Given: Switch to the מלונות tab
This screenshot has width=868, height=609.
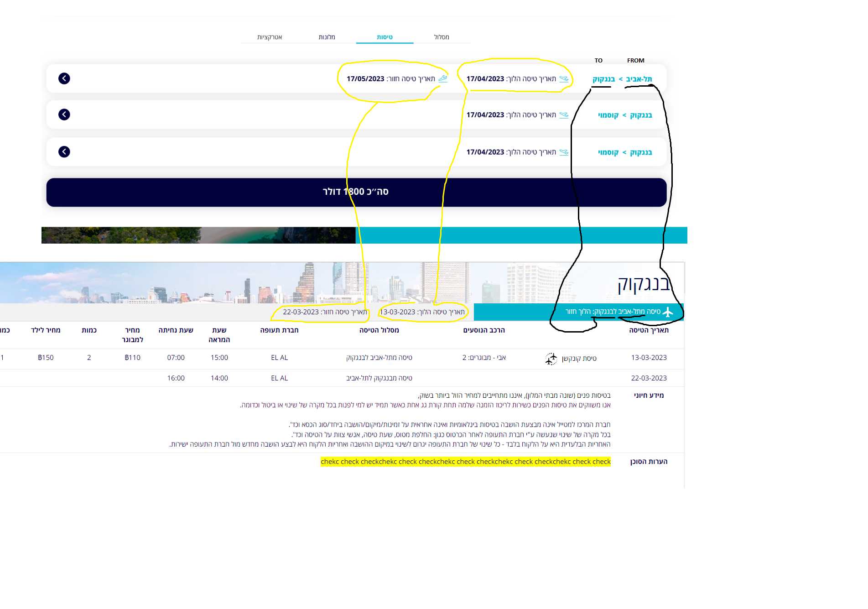Looking at the screenshot, I should 327,37.
